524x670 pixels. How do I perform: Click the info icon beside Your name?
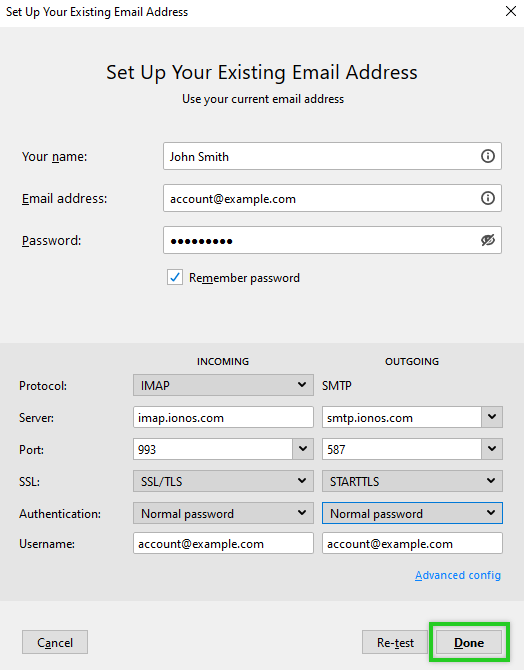click(x=488, y=156)
